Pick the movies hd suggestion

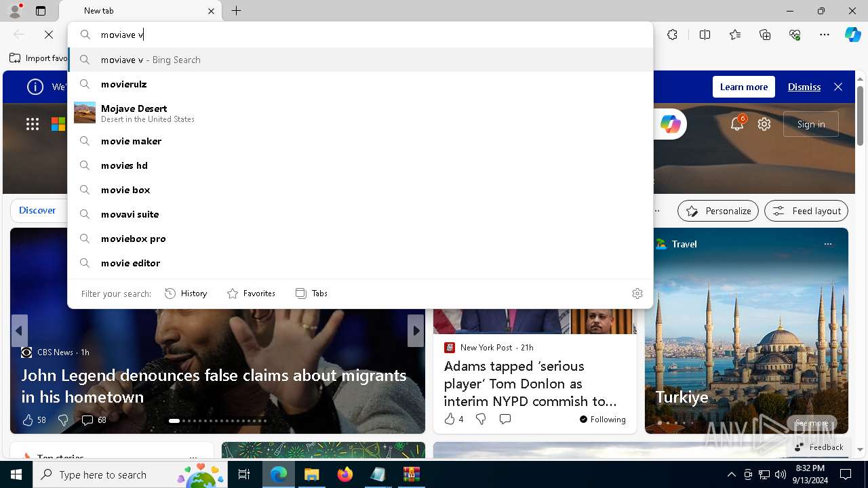(360, 165)
